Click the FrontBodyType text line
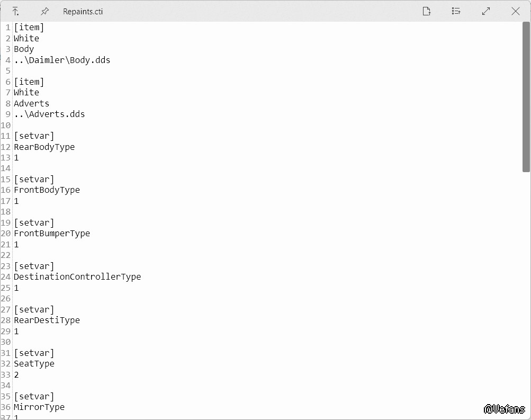Screen dimensions: 531x420 pyautogui.click(x=47, y=190)
